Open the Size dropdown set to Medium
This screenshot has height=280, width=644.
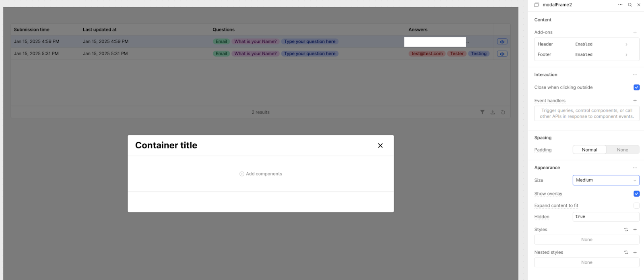pos(606,180)
